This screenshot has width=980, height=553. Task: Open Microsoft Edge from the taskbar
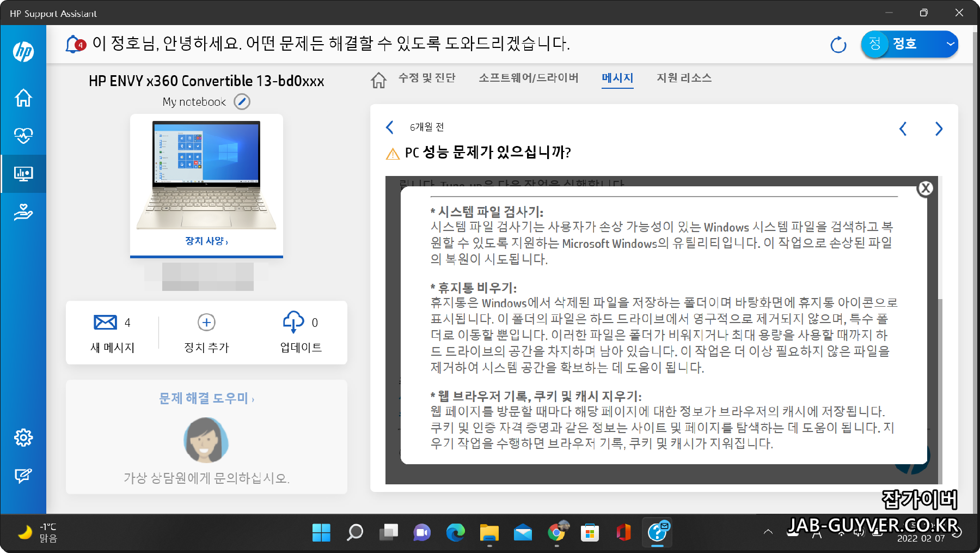(x=456, y=533)
